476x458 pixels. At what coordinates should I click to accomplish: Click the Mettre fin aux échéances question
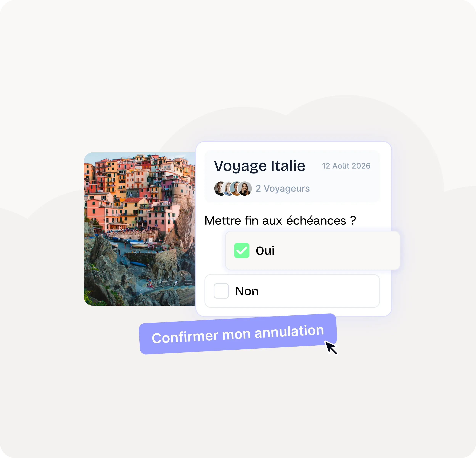(280, 221)
